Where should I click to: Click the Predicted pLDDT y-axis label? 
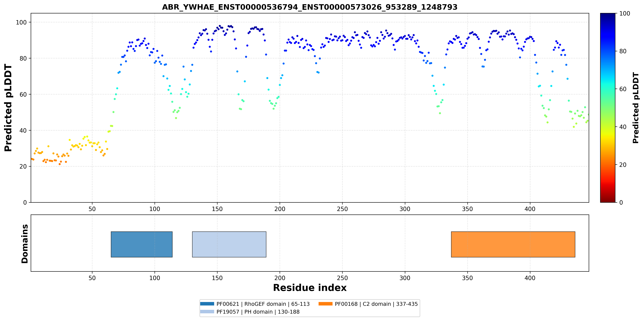(x=8, y=108)
